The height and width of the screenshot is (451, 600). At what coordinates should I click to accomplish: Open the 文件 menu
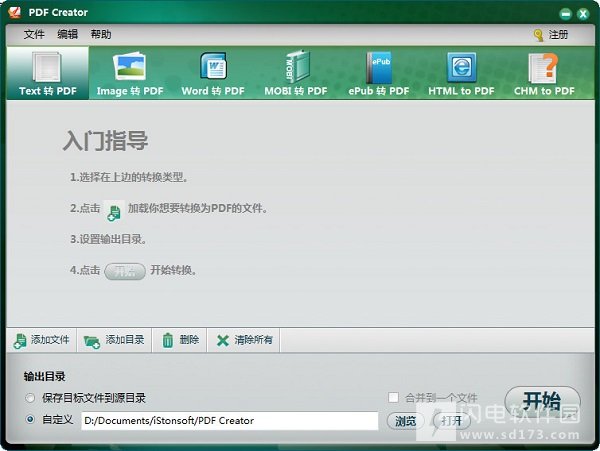(x=34, y=34)
